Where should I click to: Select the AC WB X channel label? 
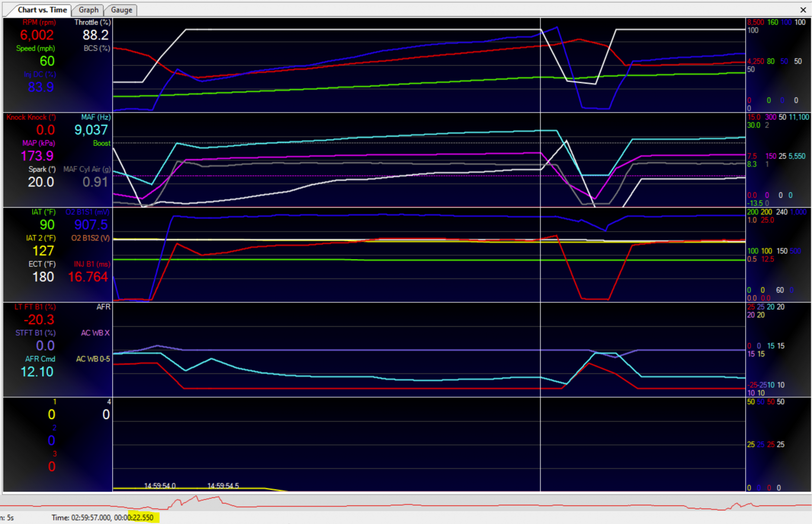95,333
